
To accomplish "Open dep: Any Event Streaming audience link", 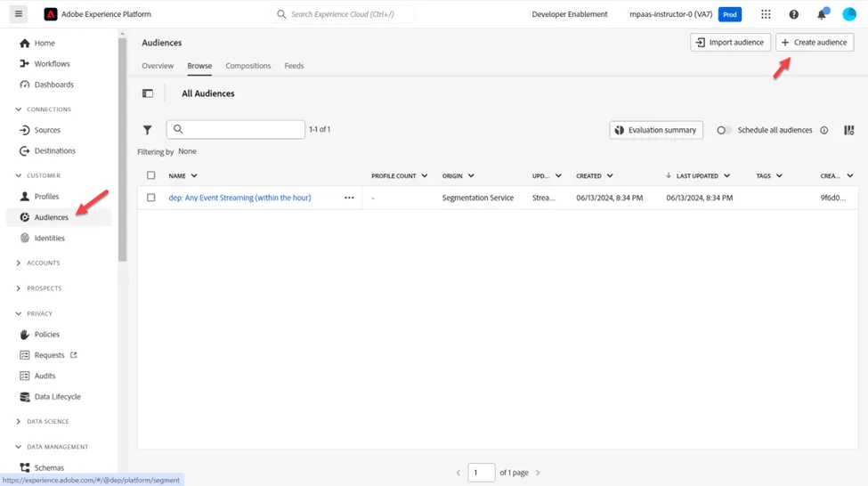I will (239, 198).
